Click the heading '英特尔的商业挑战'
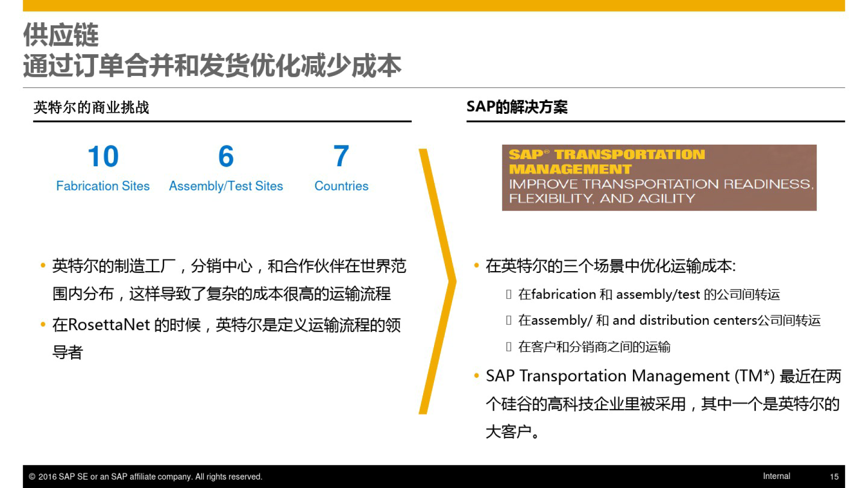868x488 pixels. [x=91, y=108]
